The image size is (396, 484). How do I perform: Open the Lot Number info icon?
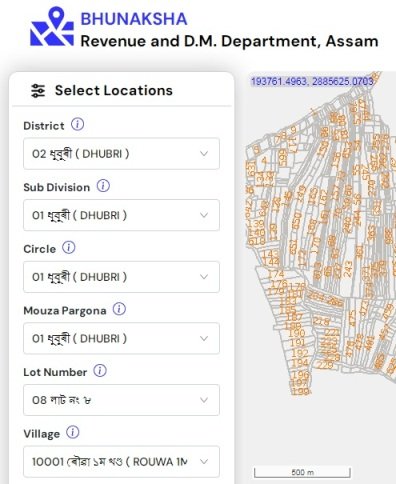tap(100, 371)
